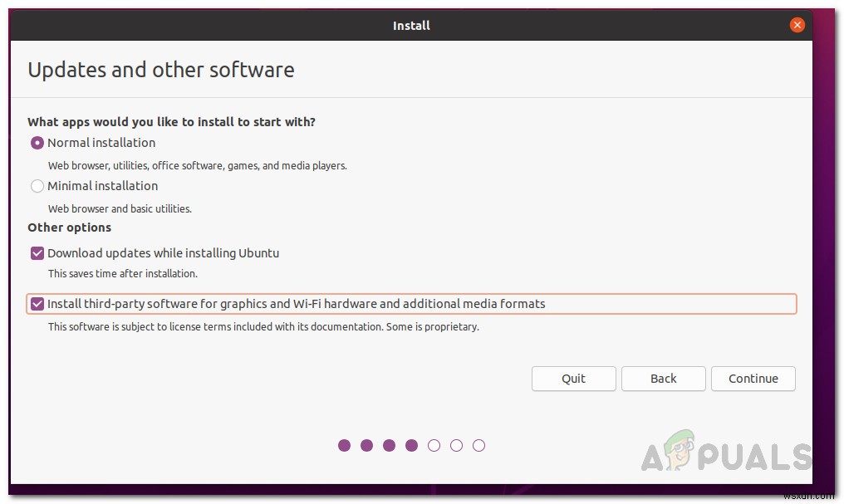Click the last empty progress dot
Viewport: 844px width, 504px height.
click(478, 446)
